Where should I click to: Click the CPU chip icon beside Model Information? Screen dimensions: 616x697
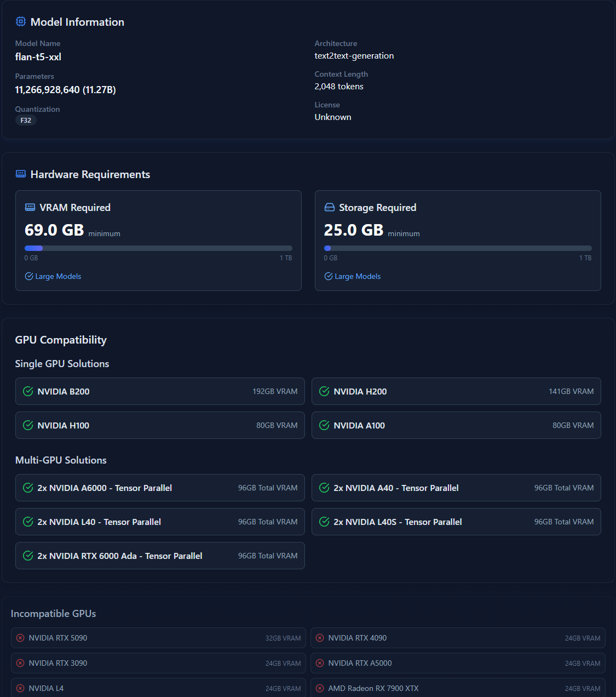pos(21,21)
